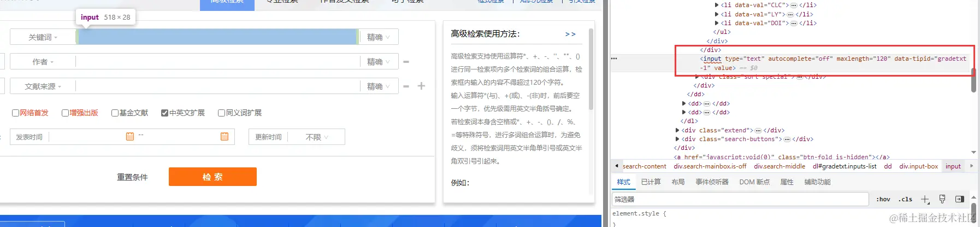The image size is (980, 227).
Task: Check the 同义词扩展 checkbox
Action: coord(221,113)
